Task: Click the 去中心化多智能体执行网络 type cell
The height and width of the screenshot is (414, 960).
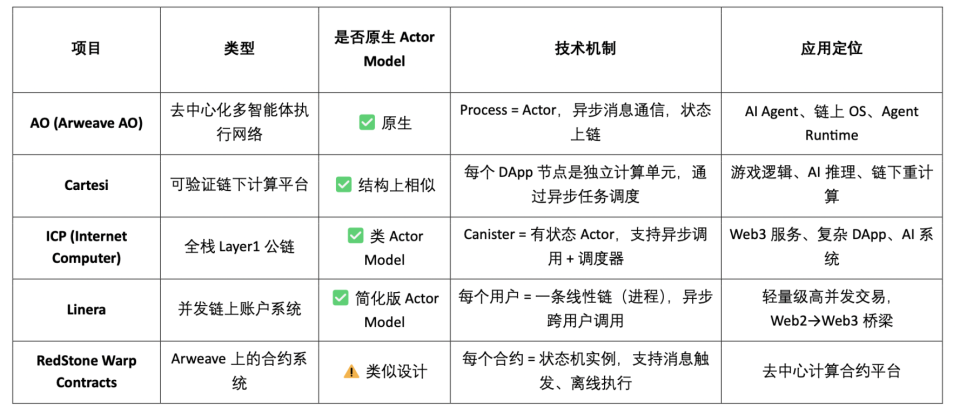Action: coord(239,123)
